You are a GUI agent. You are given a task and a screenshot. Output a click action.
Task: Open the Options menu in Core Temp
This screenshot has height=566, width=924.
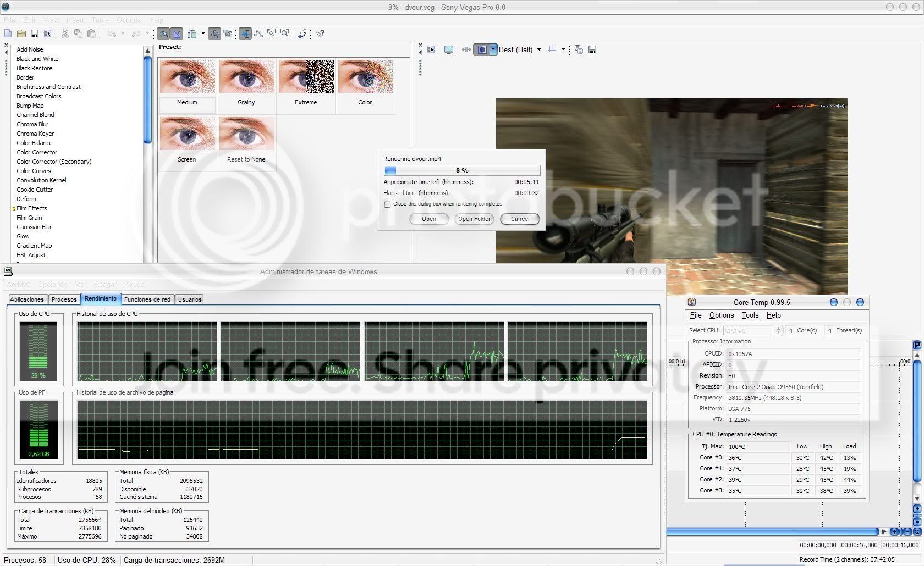tap(721, 315)
